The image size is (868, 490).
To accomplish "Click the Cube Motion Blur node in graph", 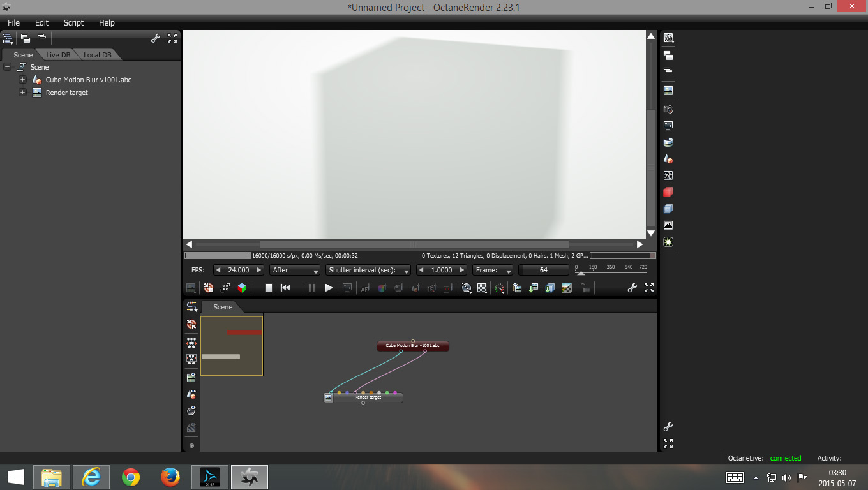I will (x=413, y=346).
